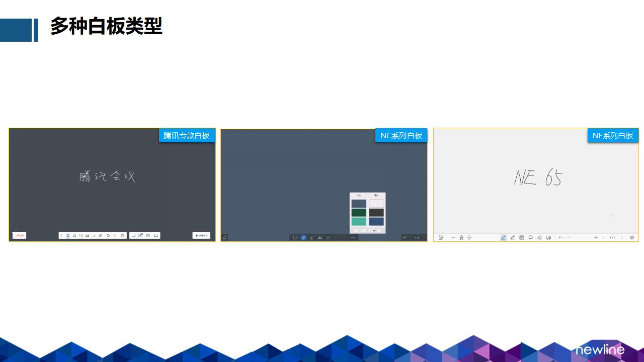Viewport: 644px width, 362px height.
Task: Click the quick meeting button in Tencent whiteboard
Action: (x=201, y=235)
